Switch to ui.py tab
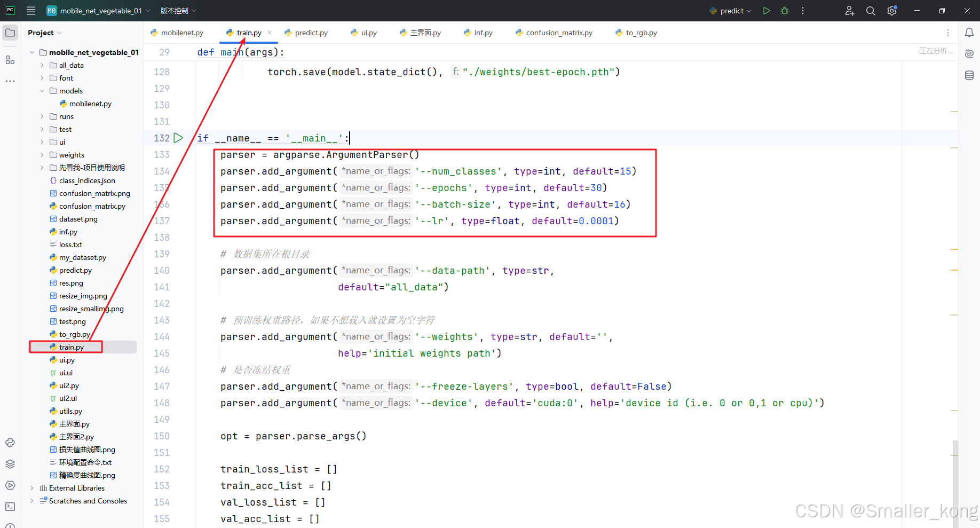Image resolution: width=980 pixels, height=528 pixels. [x=364, y=33]
